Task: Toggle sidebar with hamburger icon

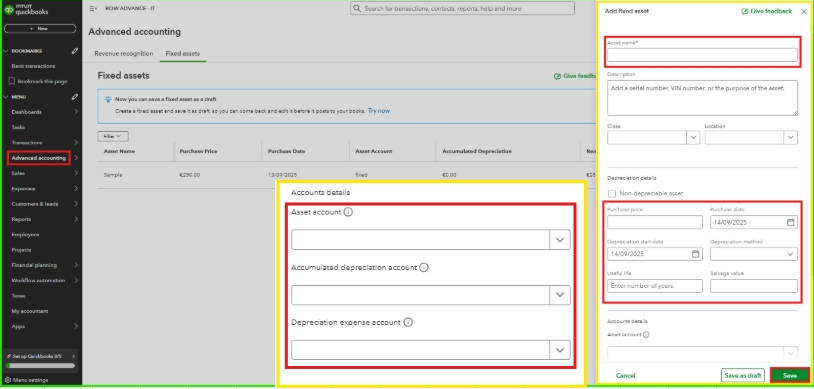Action: tap(93, 8)
